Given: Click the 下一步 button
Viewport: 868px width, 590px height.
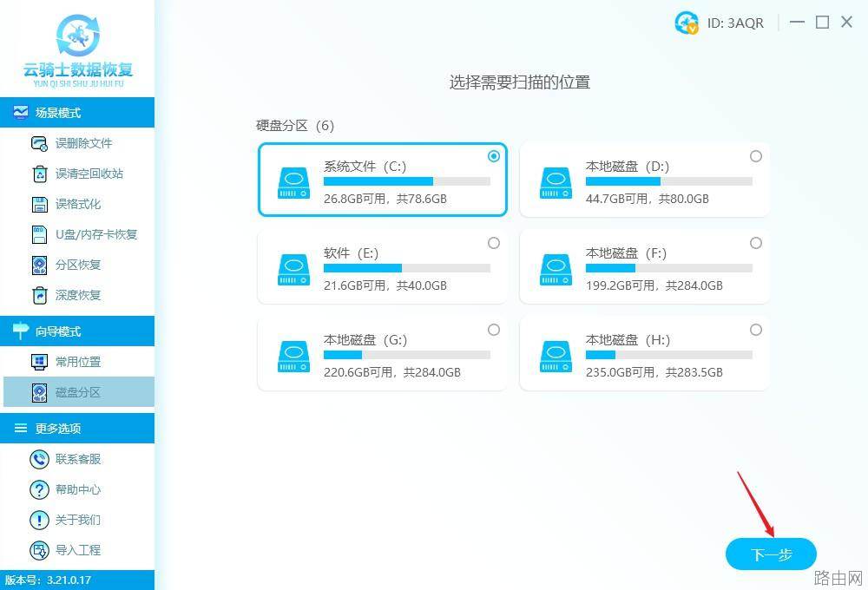Looking at the screenshot, I should (x=771, y=554).
